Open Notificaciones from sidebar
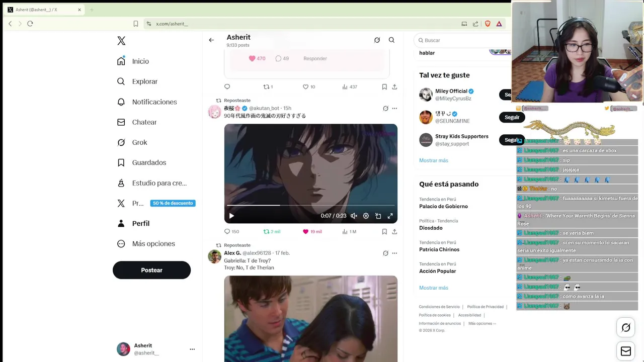The image size is (644, 362). [x=146, y=102]
